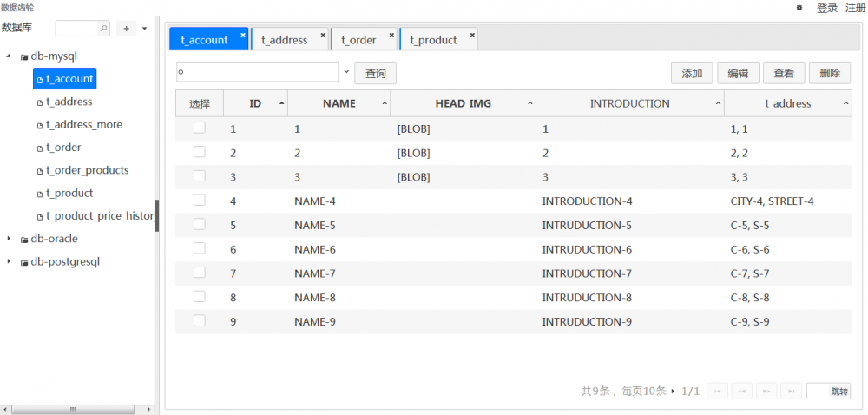Close the t_order tab
This screenshot has width=868, height=415.
(391, 36)
